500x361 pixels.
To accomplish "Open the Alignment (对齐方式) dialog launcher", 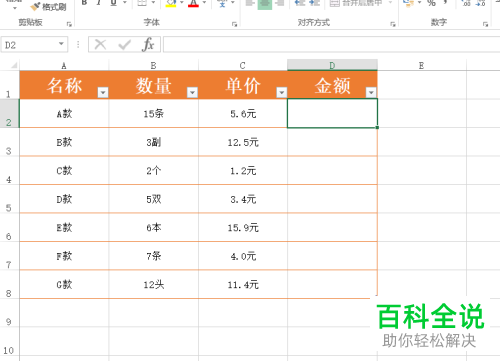I will 393,24.
